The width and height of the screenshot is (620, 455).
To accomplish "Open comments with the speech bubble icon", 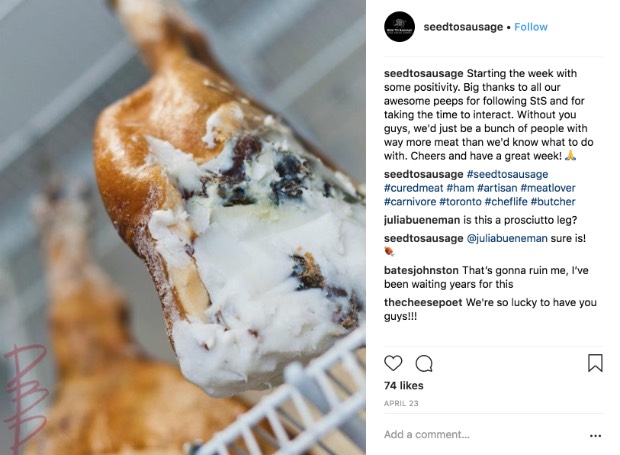I will (x=424, y=363).
